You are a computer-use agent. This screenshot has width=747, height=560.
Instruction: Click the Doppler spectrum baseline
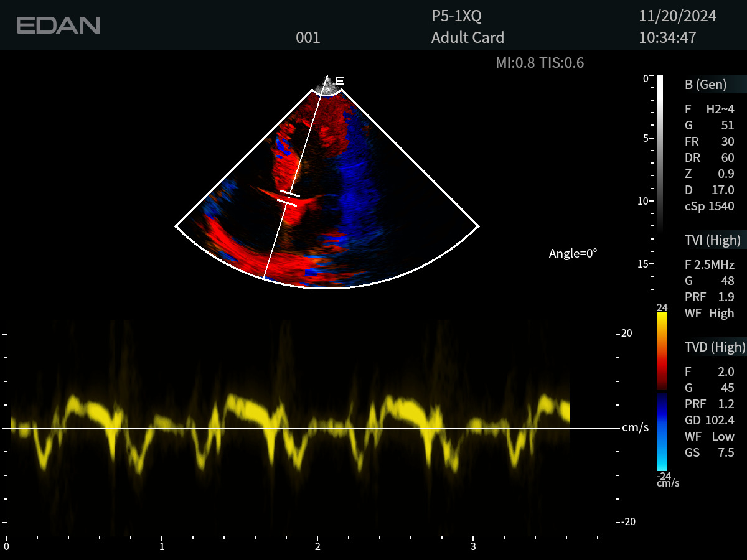tap(311, 429)
